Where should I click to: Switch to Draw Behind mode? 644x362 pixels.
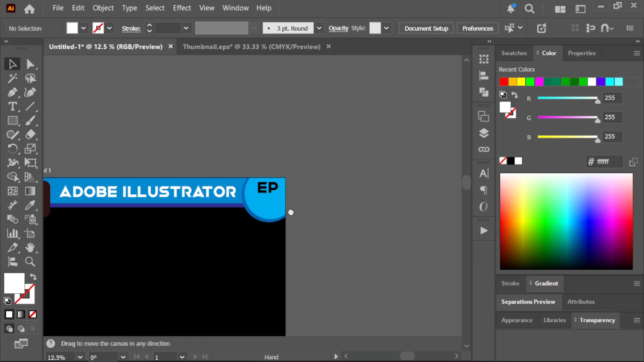pyautogui.click(x=21, y=329)
